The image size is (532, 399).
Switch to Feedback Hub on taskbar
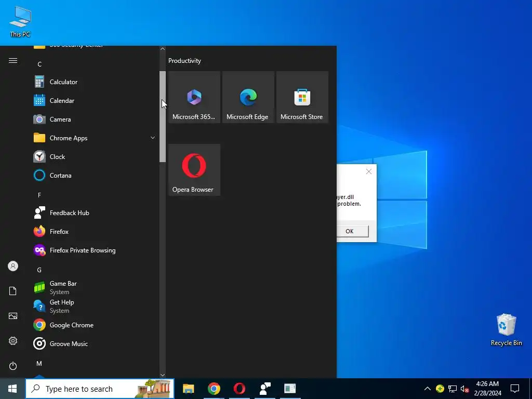[x=264, y=389]
